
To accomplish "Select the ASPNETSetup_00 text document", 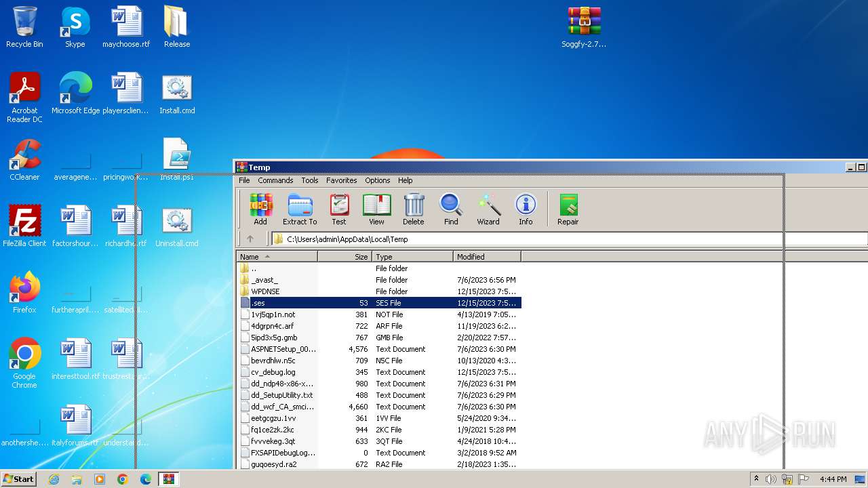I will [x=378, y=349].
